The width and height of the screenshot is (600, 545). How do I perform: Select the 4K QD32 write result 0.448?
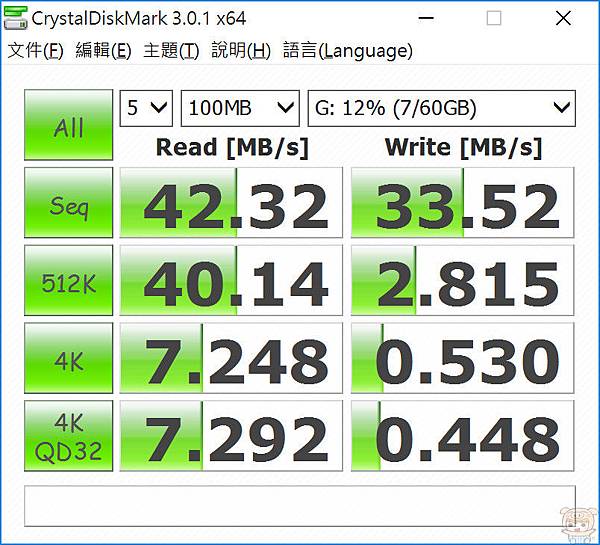click(463, 436)
